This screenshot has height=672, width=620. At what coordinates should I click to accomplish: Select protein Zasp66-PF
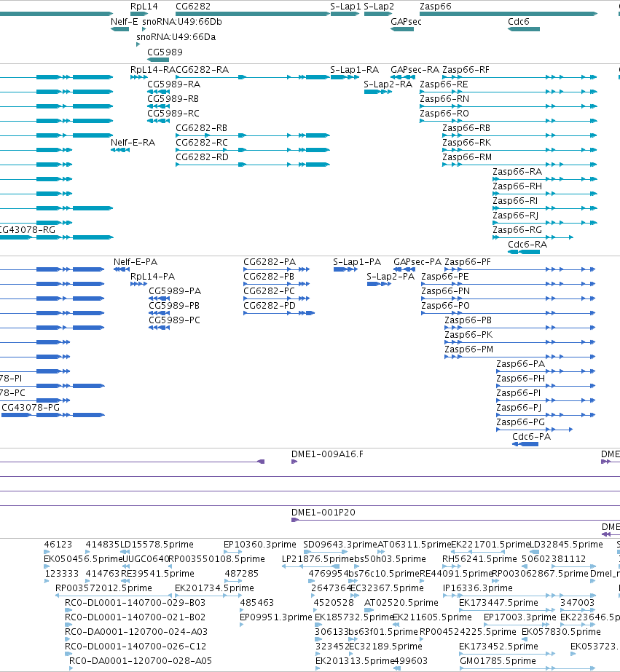[x=468, y=262]
